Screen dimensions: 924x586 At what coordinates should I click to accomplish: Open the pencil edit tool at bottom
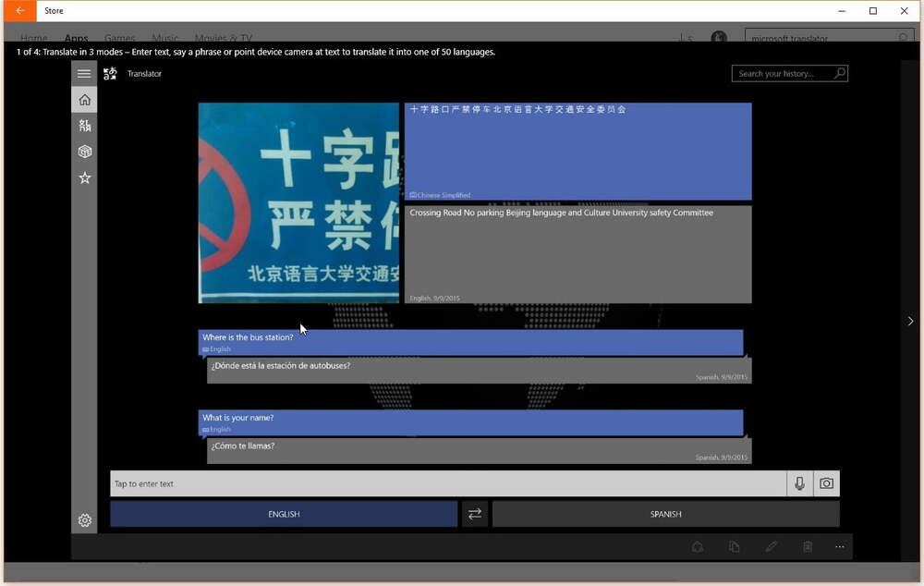(772, 546)
